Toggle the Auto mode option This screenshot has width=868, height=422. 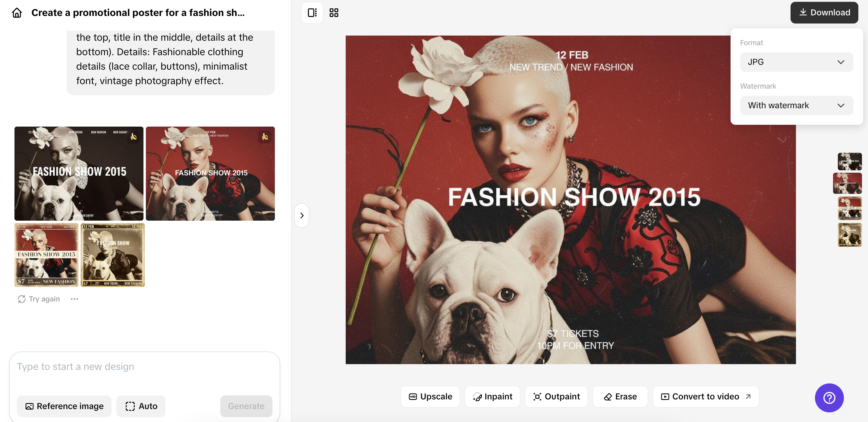click(140, 406)
